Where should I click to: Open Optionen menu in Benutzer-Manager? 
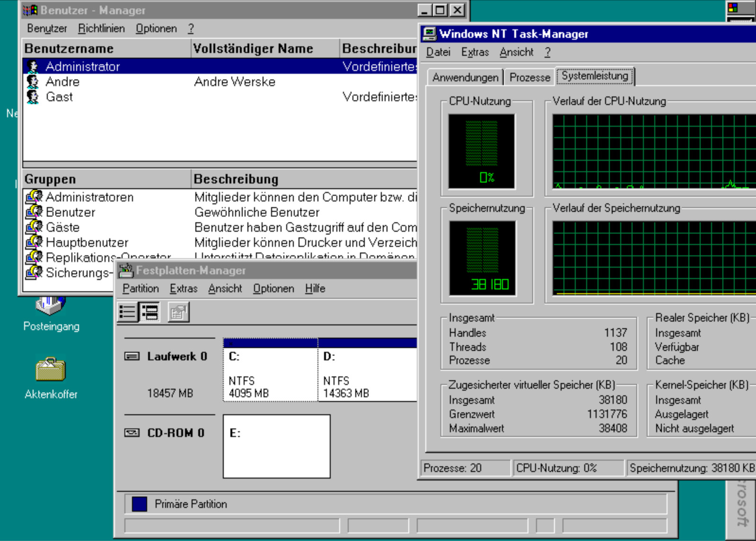click(156, 28)
